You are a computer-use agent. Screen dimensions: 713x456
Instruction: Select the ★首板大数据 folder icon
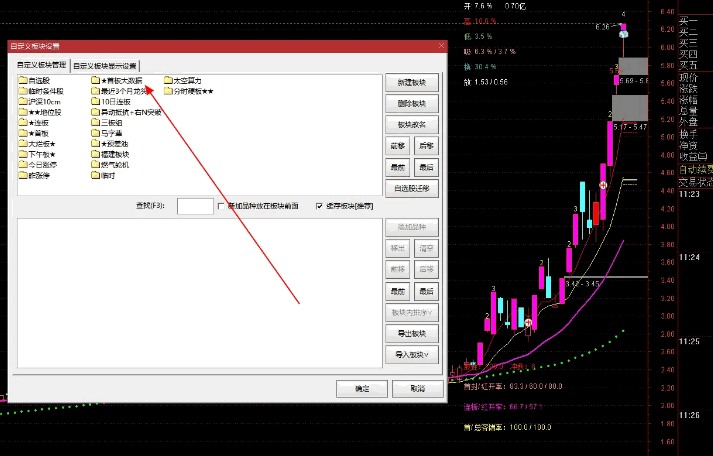pos(95,80)
